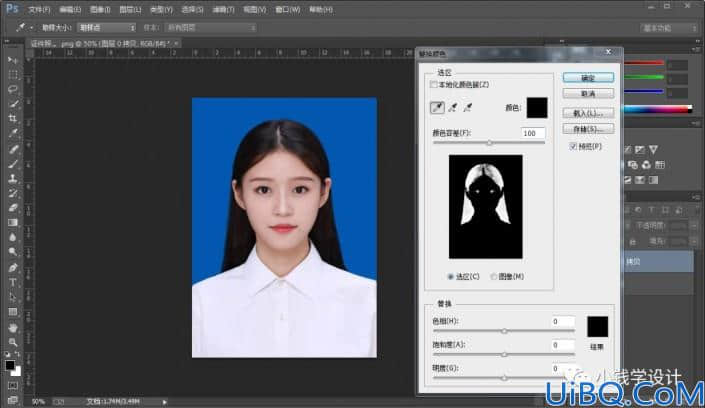This screenshot has width=705, height=408.
Task: Open the status bar info arrow
Action: click(165, 402)
